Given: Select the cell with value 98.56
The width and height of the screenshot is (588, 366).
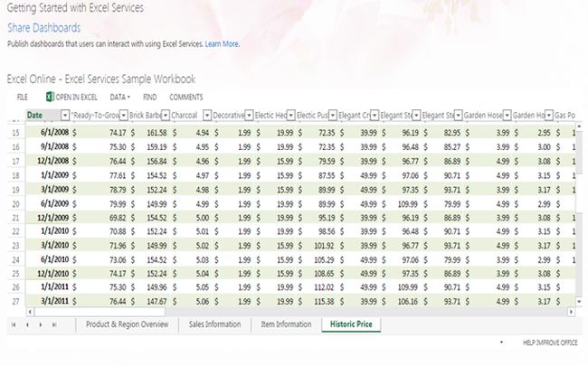Looking at the screenshot, I should point(318,231).
